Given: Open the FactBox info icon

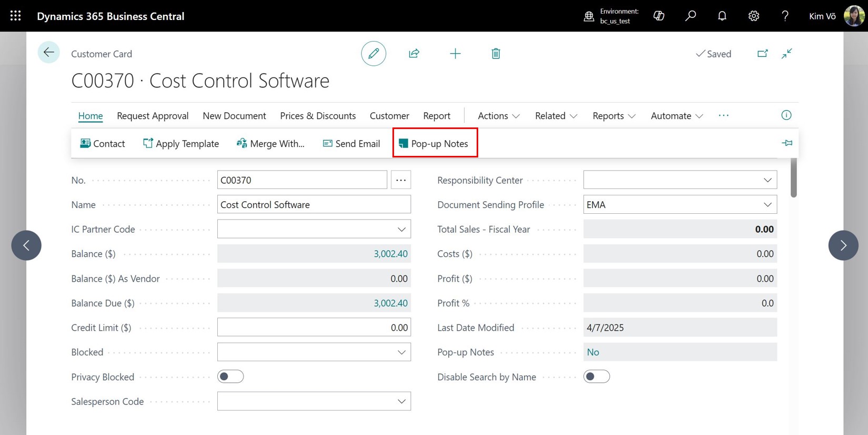Looking at the screenshot, I should (x=786, y=115).
